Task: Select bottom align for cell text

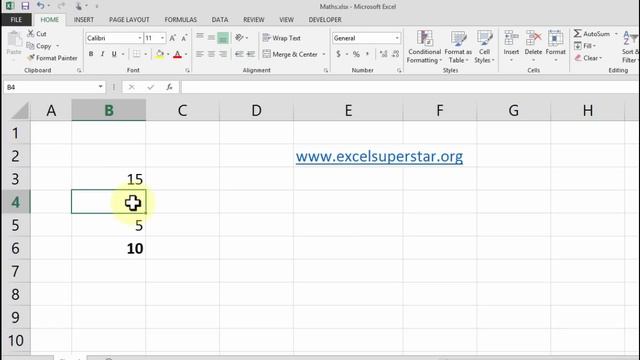Action: [x=223, y=38]
